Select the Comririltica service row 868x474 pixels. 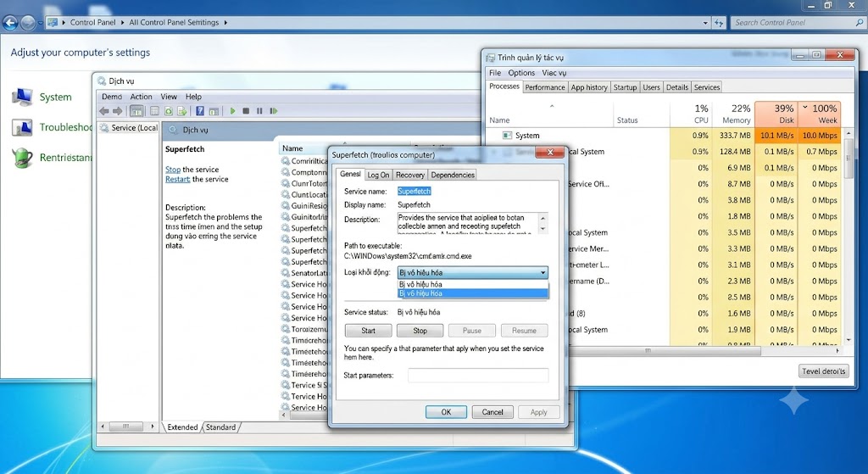pyautogui.click(x=304, y=161)
